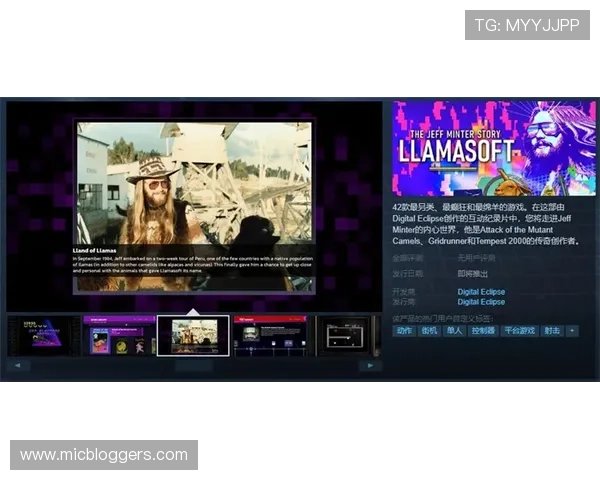Select the highlighted thumbnail of the man in a hat
The image size is (600, 480).
point(194,336)
